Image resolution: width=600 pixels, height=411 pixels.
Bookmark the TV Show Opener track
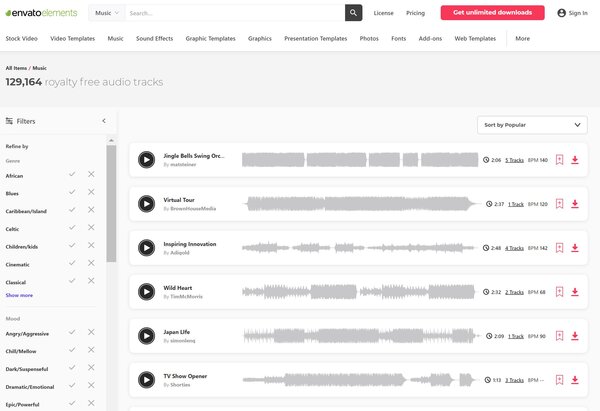pos(560,379)
